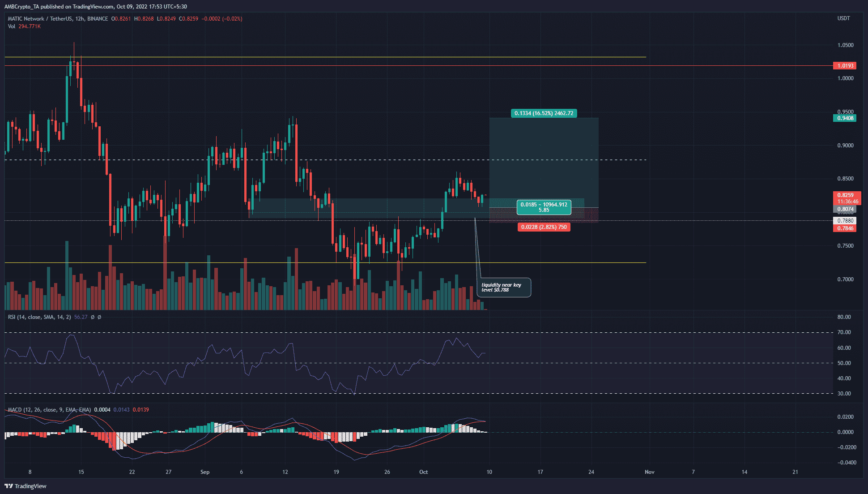Click the RSI axis 50.00 midline tick
Viewport: 868px width, 494px height.
844,363
